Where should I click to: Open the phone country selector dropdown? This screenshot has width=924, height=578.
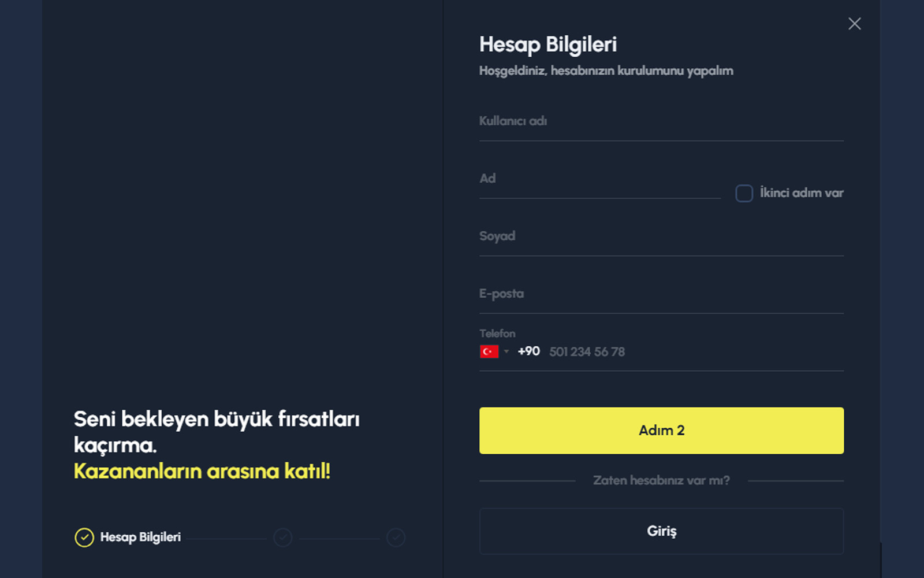506,351
